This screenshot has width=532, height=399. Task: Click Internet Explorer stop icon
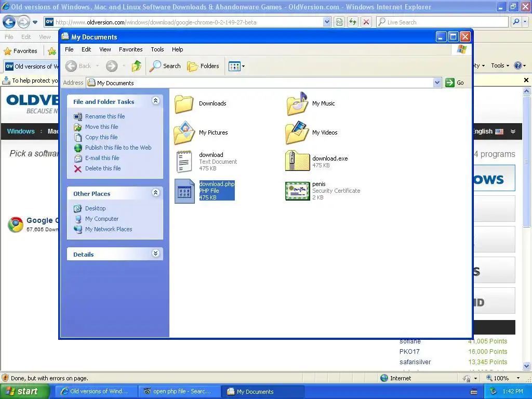coord(366,22)
